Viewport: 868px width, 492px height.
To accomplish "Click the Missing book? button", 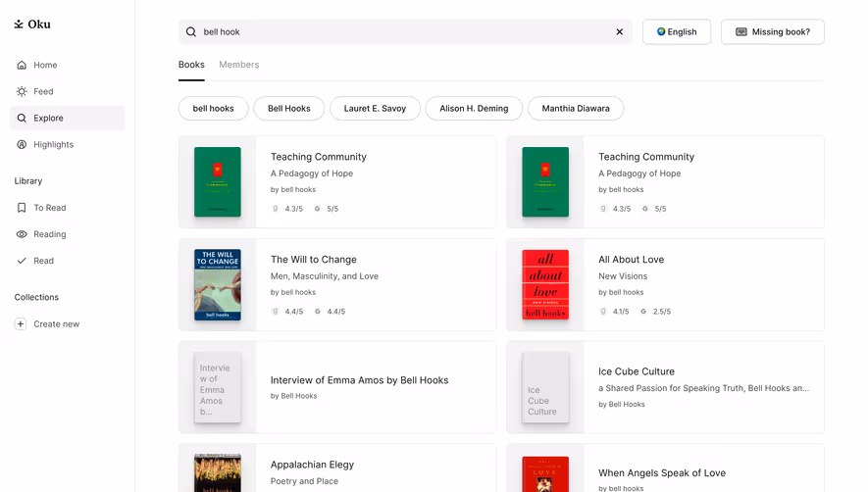I will pos(772,32).
